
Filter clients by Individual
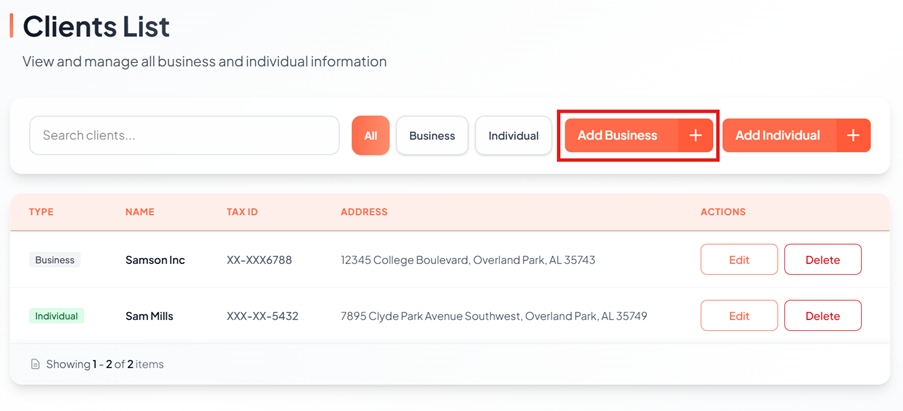click(x=513, y=136)
